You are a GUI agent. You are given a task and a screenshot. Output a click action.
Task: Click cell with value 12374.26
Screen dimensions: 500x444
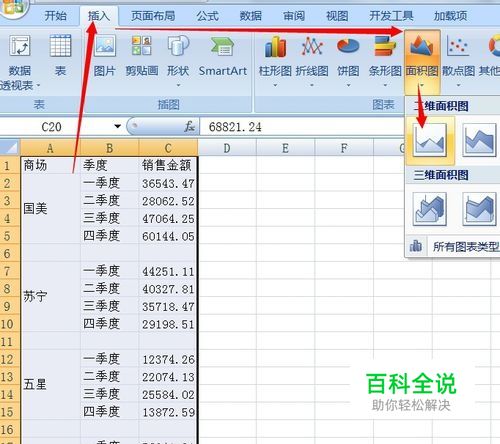168,359
